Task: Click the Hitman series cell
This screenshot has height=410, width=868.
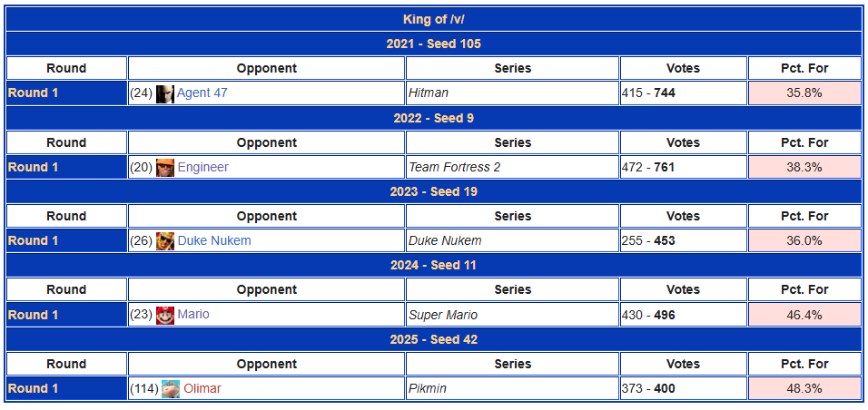Action: pyautogui.click(x=512, y=93)
